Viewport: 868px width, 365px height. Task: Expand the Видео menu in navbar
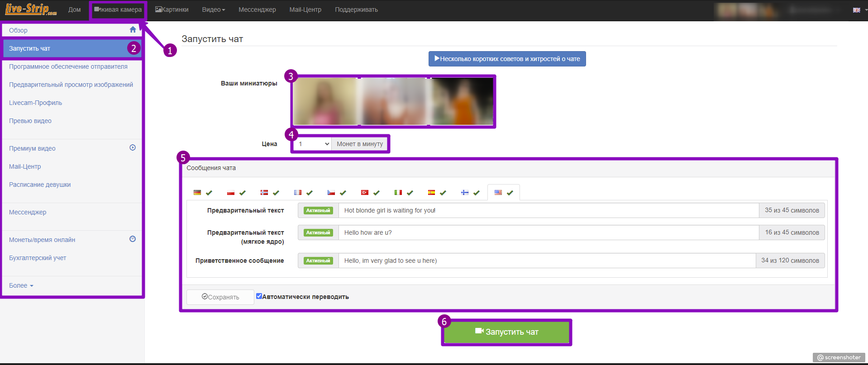coord(213,9)
